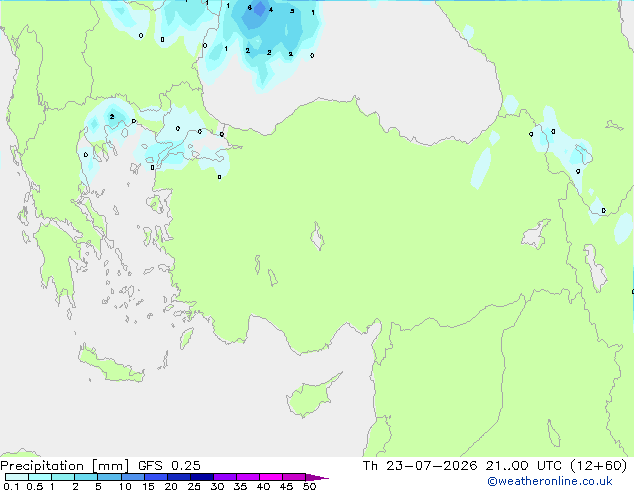Viewport: 634px width, 490px height.
Task: Select the 2–5 mm legend swatch
Action: [x=86, y=477]
